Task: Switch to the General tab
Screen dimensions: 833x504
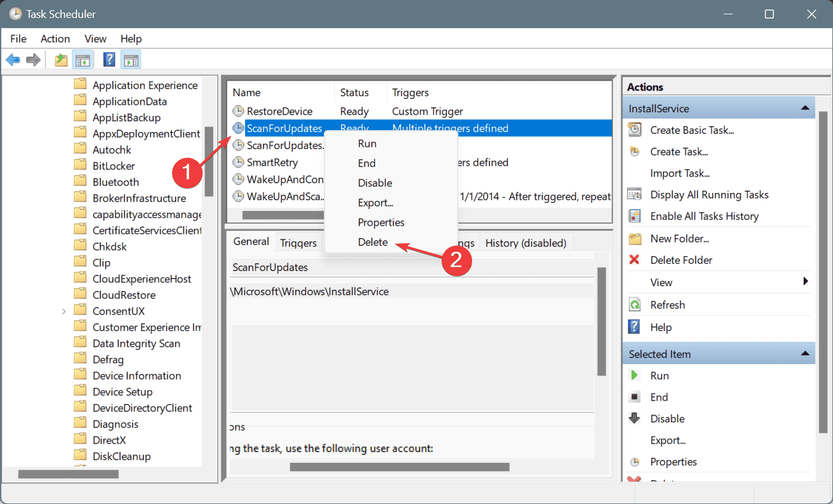Action: 251,241
